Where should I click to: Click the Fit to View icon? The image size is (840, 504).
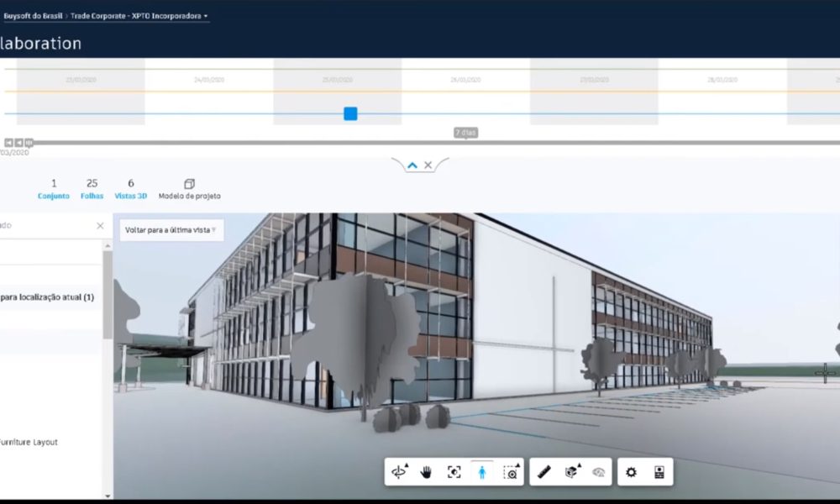[454, 472]
